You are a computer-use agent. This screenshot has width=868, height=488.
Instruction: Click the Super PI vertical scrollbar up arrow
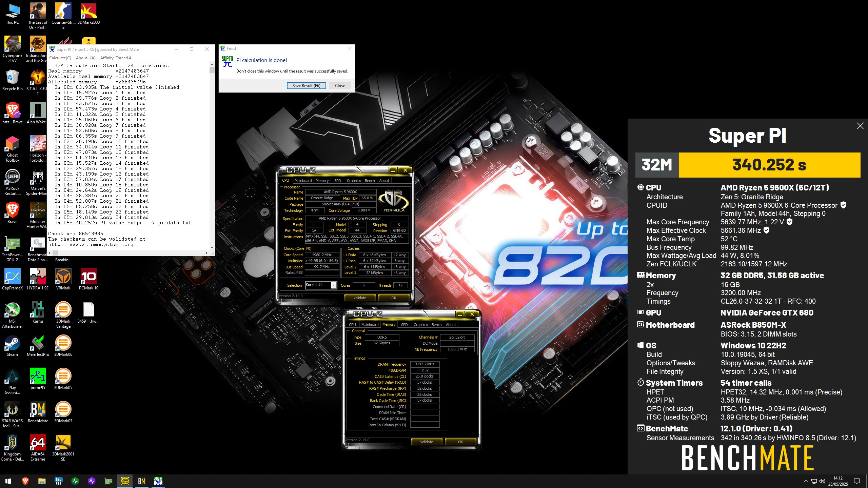point(212,64)
